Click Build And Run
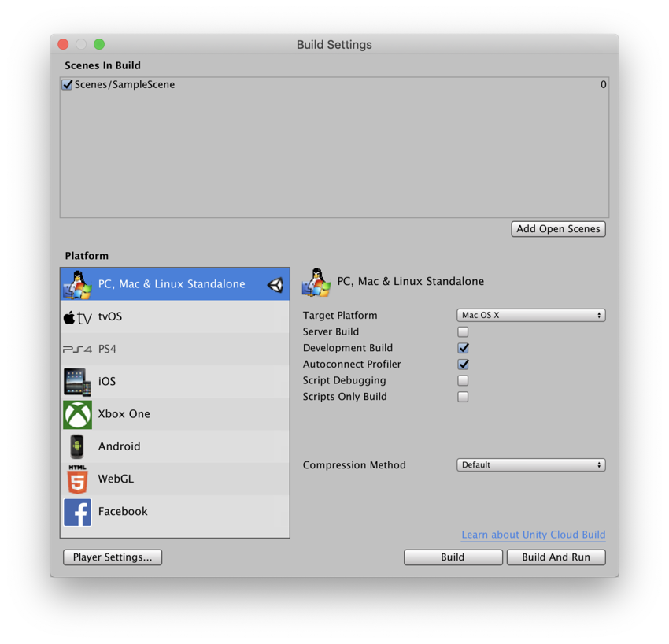Image resolution: width=669 pixels, height=644 pixels. (556, 557)
